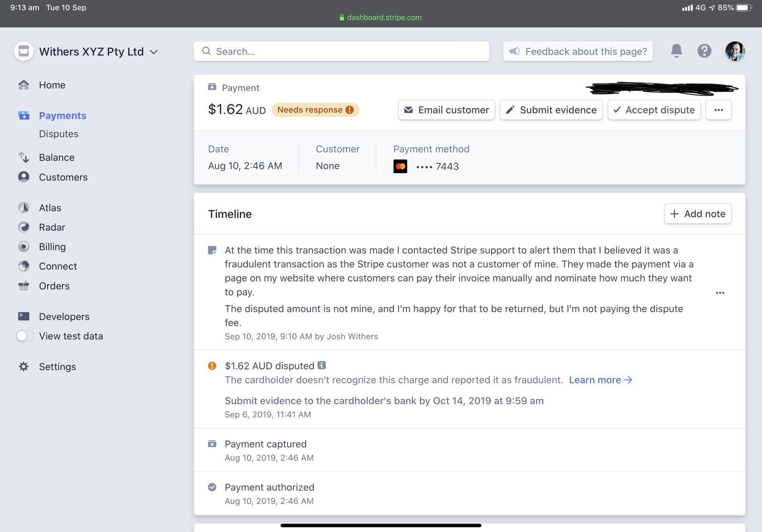Screen dimensions: 762x532
Task: Click the Home house icon in sidebar
Action: tap(24, 85)
